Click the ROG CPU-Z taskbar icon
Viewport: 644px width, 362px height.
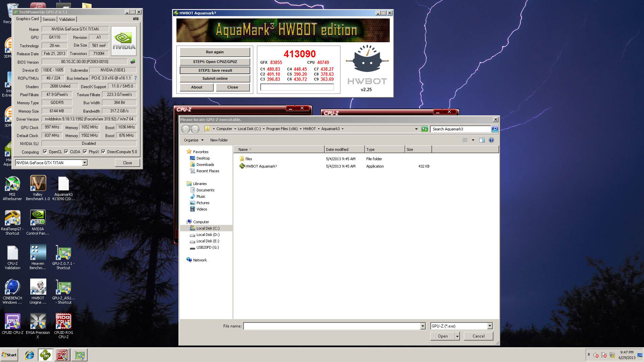[x=62, y=355]
